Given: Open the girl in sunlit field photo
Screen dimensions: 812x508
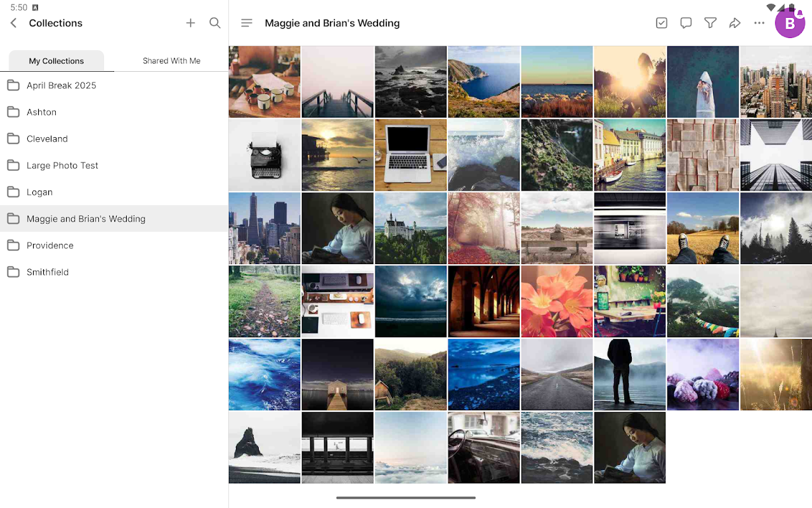Looking at the screenshot, I should tap(630, 82).
